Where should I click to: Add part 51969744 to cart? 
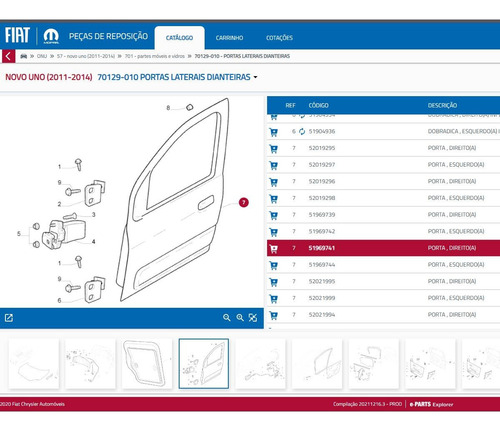point(274,265)
